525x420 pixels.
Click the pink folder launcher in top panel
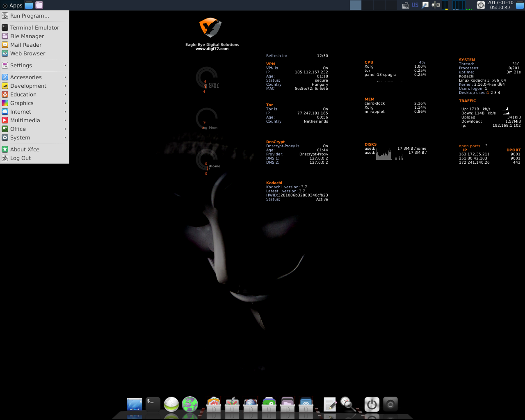click(39, 5)
